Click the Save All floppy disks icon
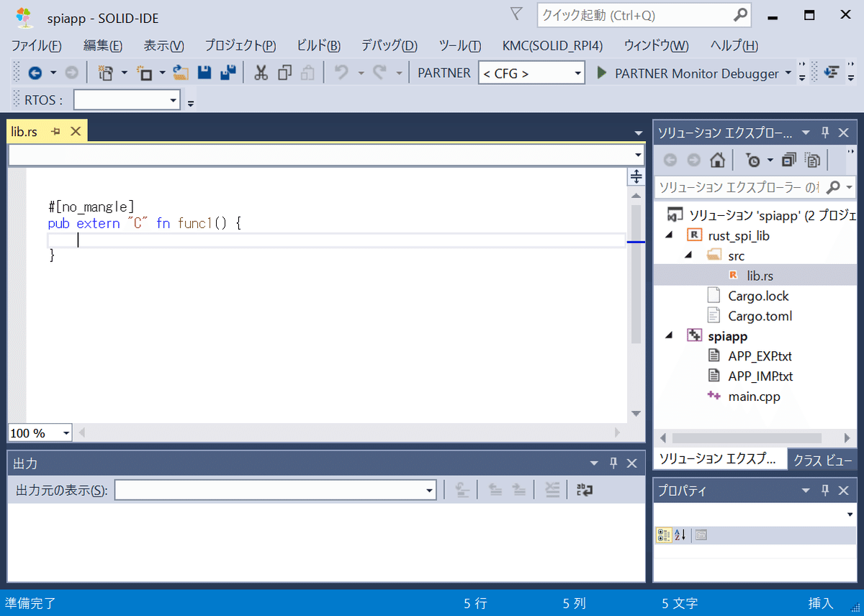The width and height of the screenshot is (864, 616). pyautogui.click(x=228, y=73)
